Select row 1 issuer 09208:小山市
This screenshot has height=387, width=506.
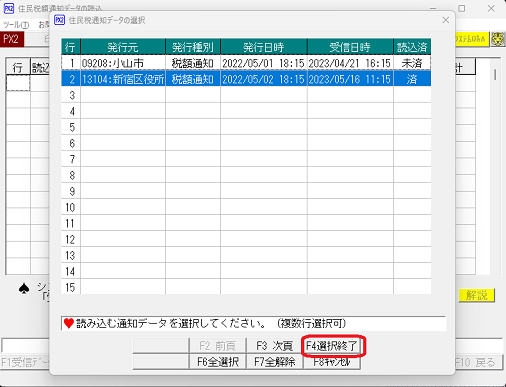[x=123, y=63]
